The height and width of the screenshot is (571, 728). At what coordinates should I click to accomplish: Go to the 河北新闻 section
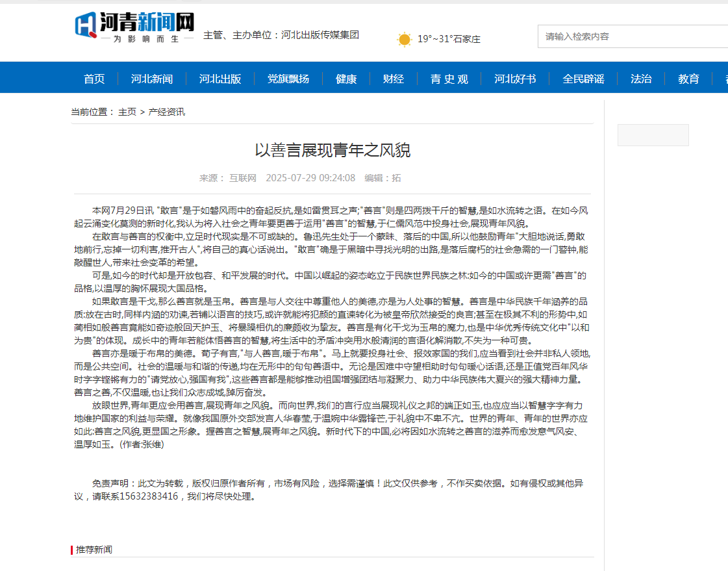click(152, 79)
